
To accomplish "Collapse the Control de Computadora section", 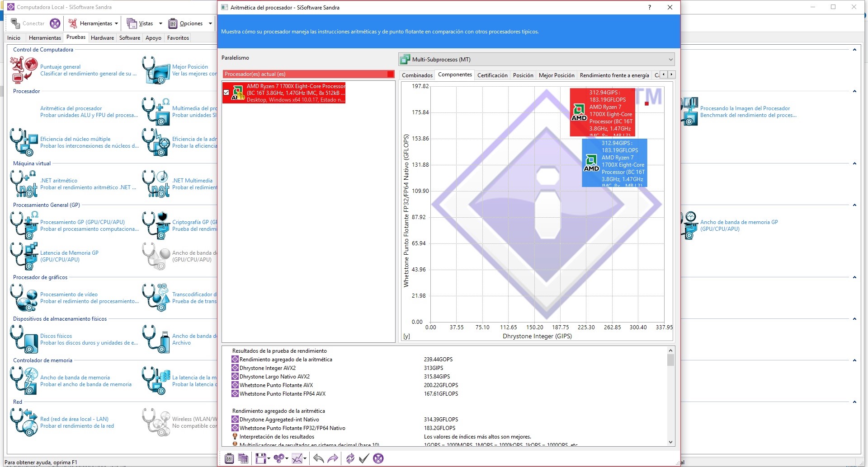I will 854,50.
